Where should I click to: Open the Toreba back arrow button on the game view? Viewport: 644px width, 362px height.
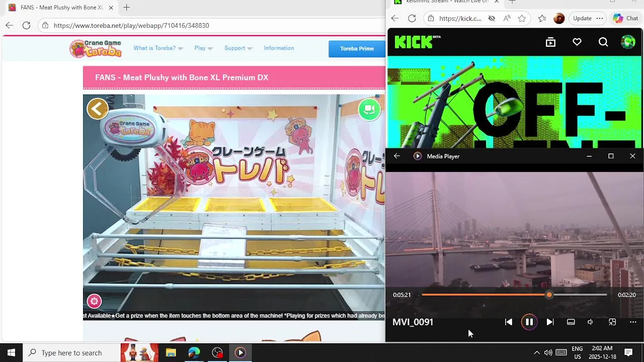[98, 109]
